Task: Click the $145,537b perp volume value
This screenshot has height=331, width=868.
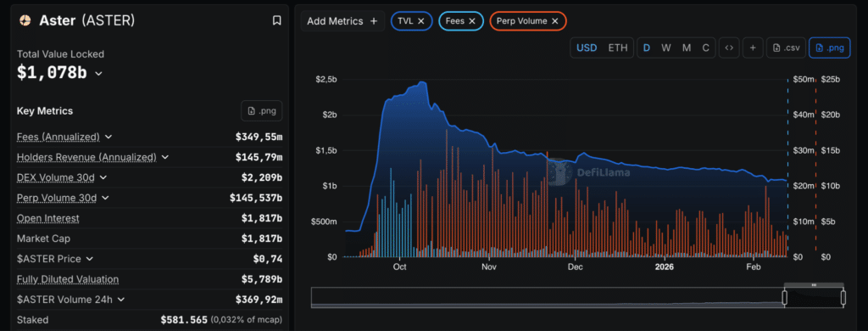Action: click(x=256, y=198)
